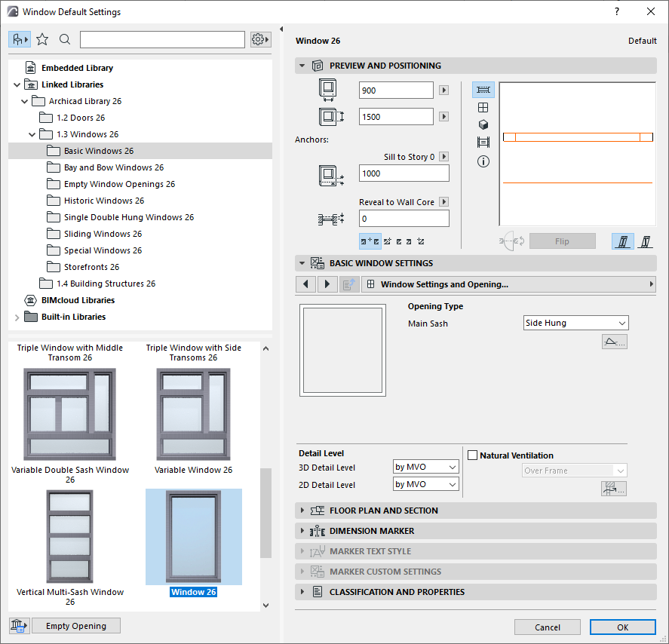Viewport: 669px width, 644px height.
Task: Select the 3D view preview icon
Action: (483, 124)
